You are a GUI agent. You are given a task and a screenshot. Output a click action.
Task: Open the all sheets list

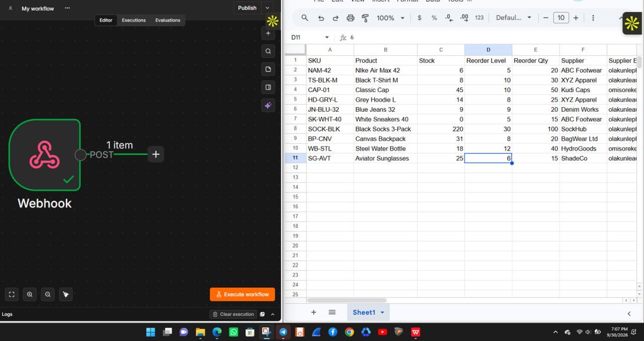click(332, 313)
